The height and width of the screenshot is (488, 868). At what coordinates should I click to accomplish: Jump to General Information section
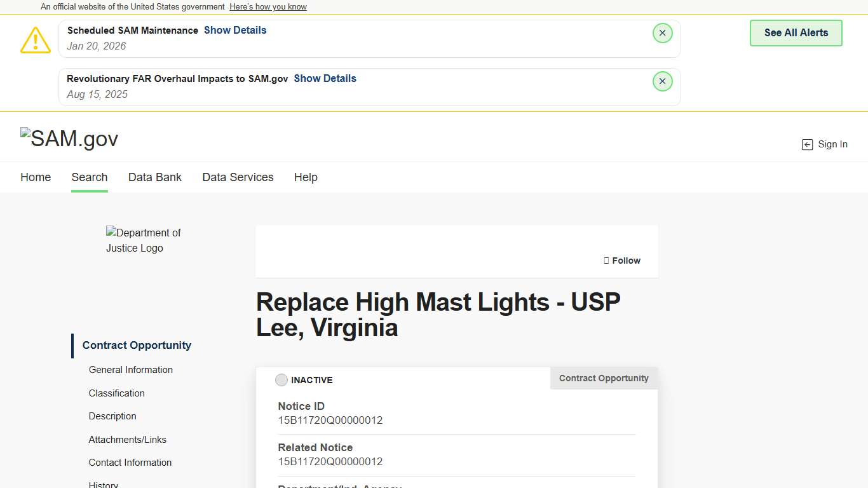coord(131,370)
